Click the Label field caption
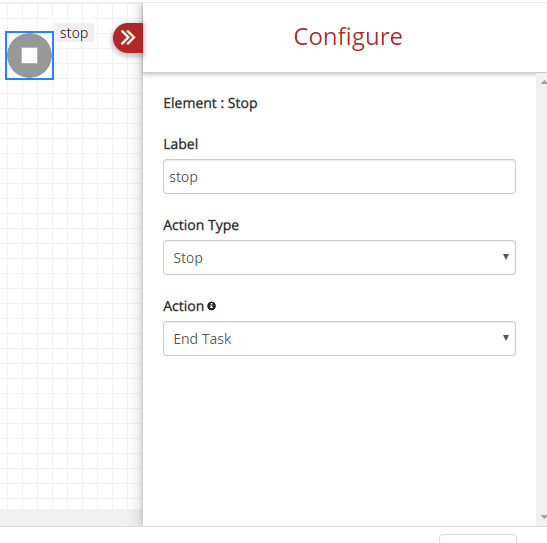The height and width of the screenshot is (543, 547). [x=181, y=144]
